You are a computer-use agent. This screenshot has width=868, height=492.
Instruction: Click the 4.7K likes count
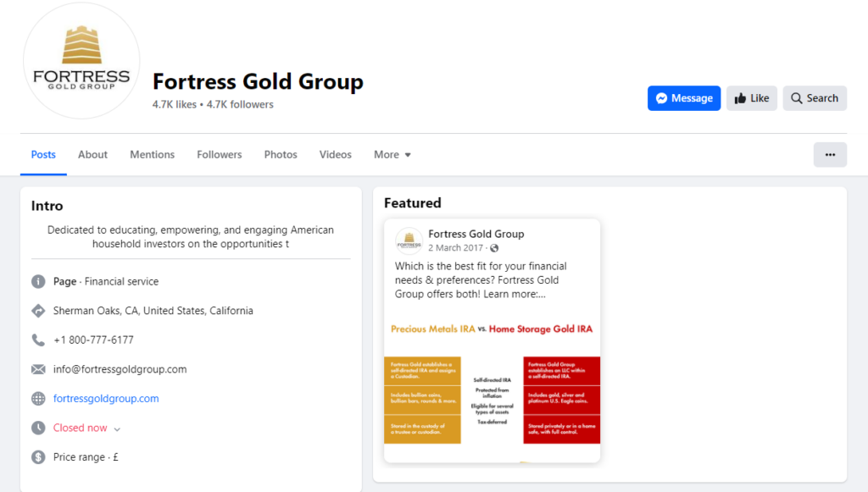175,104
